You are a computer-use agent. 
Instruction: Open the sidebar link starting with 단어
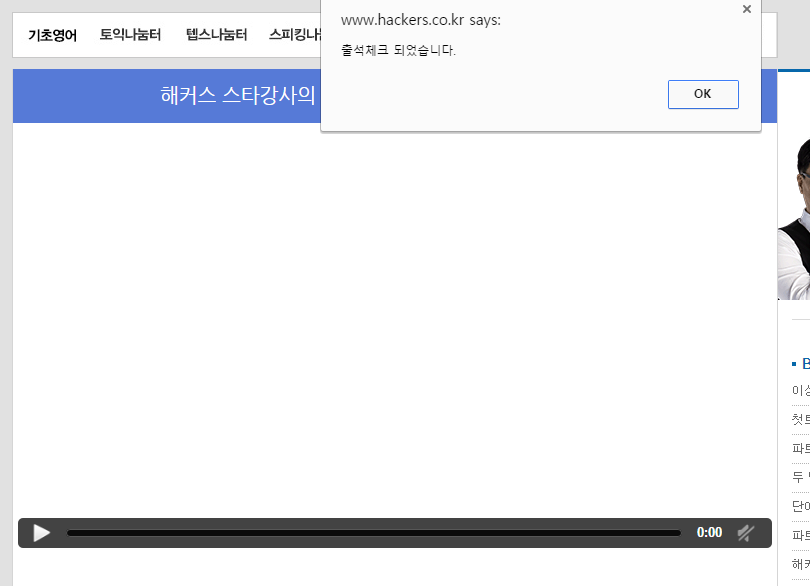[x=800, y=506]
